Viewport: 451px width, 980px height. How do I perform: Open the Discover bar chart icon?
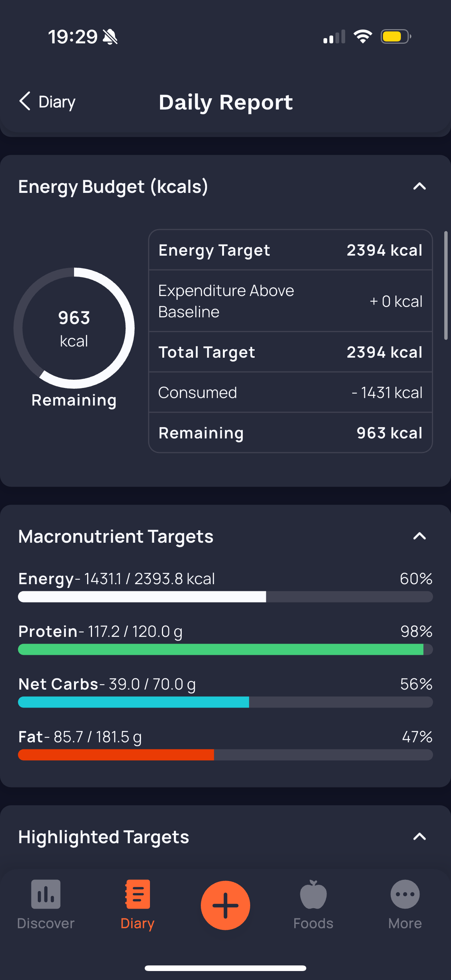tap(46, 894)
